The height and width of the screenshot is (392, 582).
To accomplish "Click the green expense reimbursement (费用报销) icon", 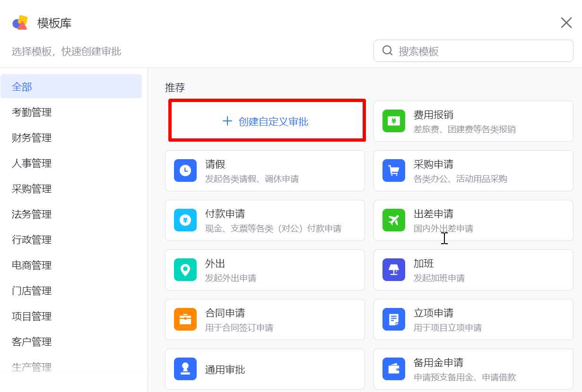I will click(x=393, y=121).
